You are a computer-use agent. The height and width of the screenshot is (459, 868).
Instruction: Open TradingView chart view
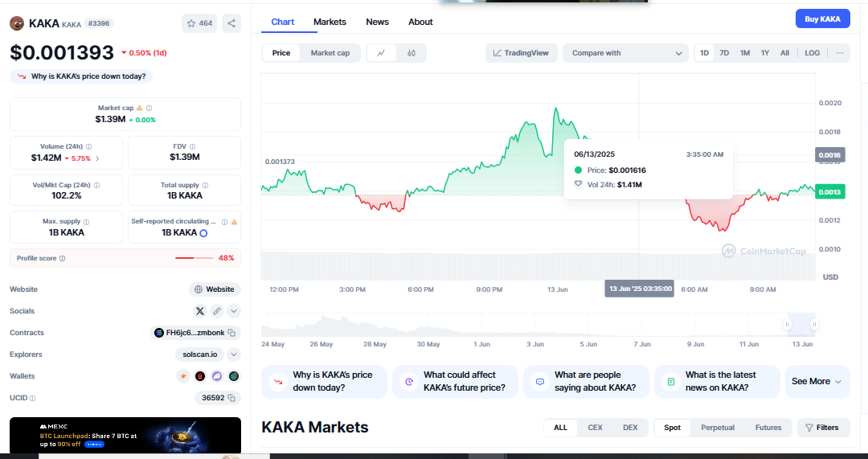pos(521,53)
